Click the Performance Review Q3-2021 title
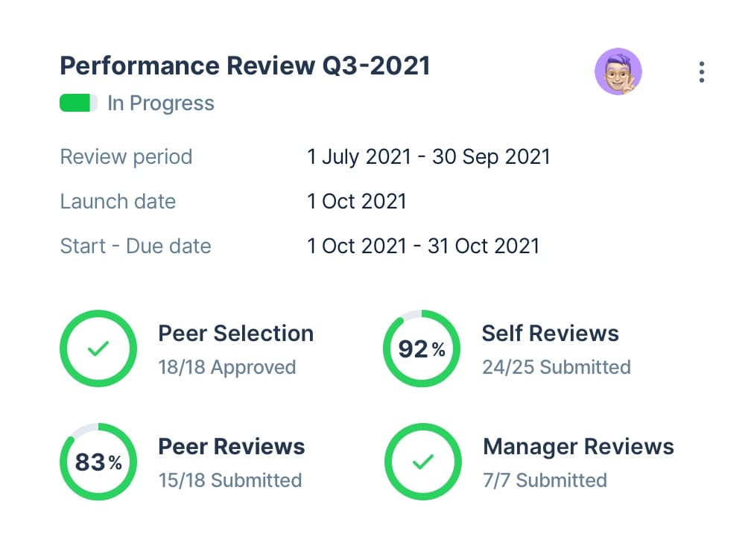The width and height of the screenshot is (751, 560). (244, 66)
